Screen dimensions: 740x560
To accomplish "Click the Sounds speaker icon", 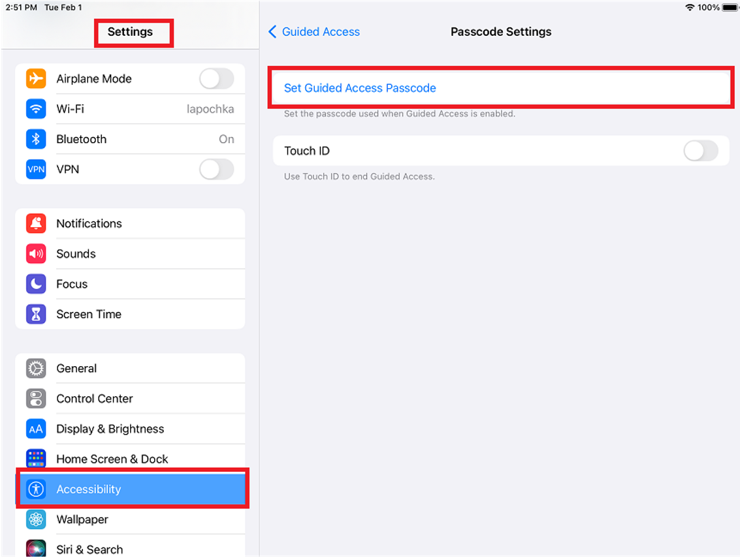I will 36,253.
